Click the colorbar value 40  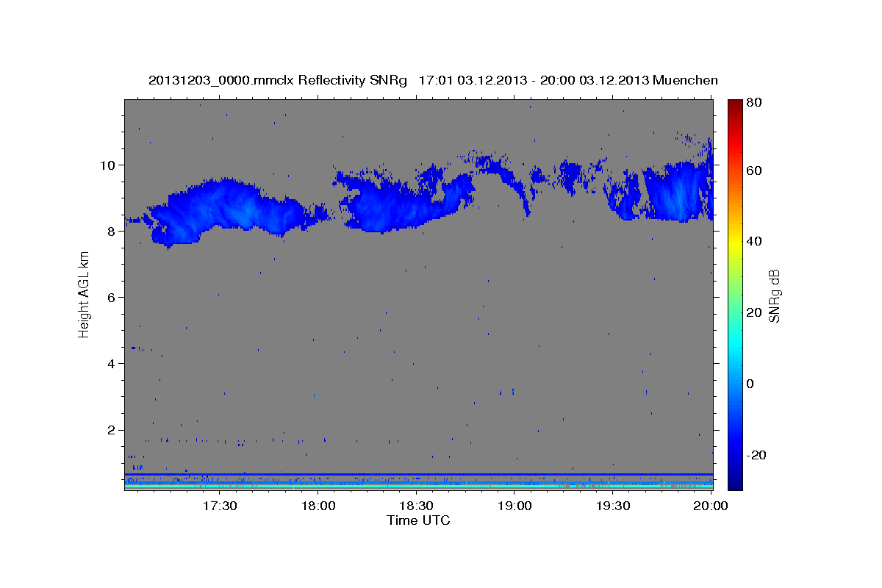[x=753, y=241]
